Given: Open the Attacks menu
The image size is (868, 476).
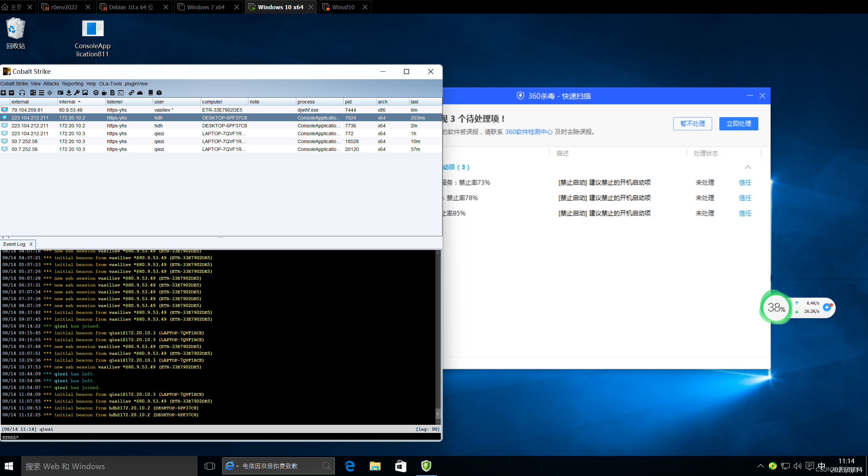Looking at the screenshot, I should tap(51, 84).
